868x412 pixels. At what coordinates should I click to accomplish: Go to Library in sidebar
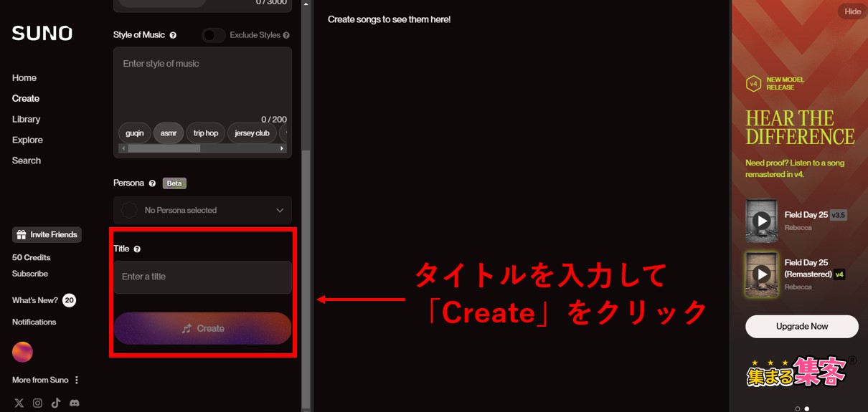[x=26, y=119]
